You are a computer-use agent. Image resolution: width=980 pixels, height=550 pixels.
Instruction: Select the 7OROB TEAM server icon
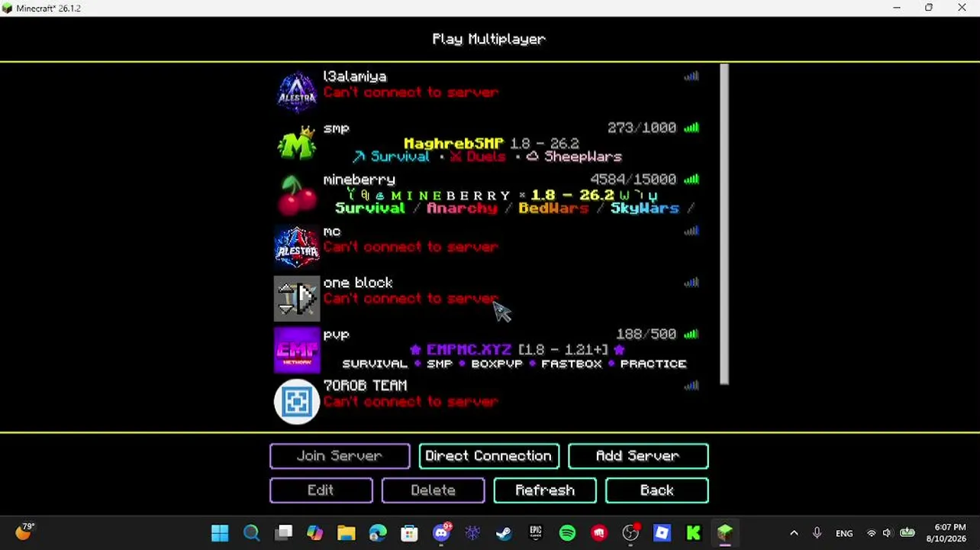297,402
